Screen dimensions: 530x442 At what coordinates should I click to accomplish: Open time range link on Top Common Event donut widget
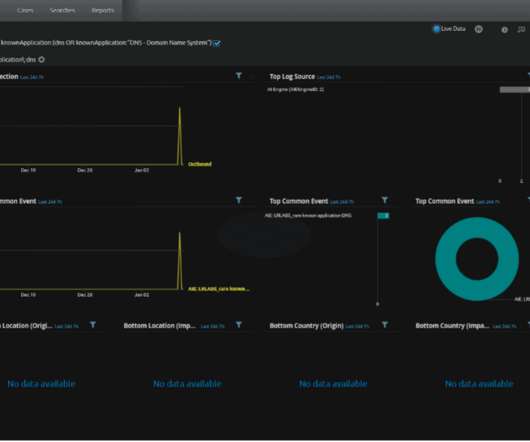(x=488, y=202)
